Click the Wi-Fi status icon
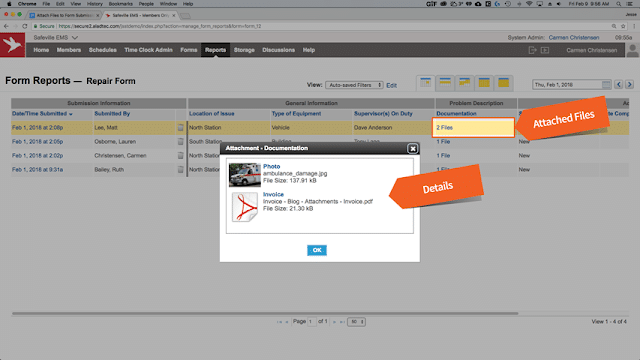The image size is (640, 360). 529,4
